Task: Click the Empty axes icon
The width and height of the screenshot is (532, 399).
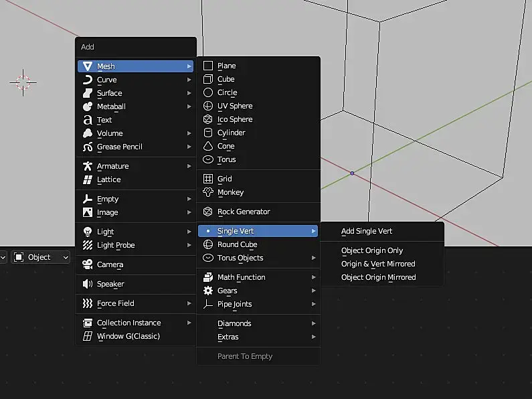Action: (88, 199)
